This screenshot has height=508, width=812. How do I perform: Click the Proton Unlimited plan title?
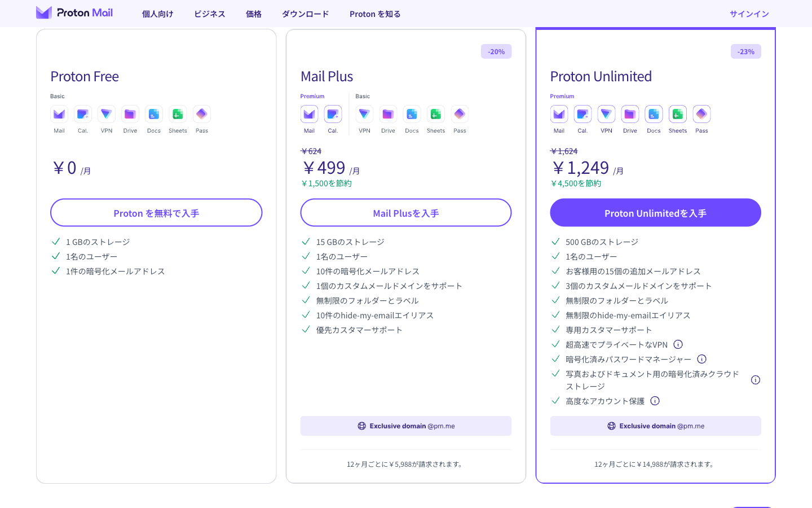601,76
